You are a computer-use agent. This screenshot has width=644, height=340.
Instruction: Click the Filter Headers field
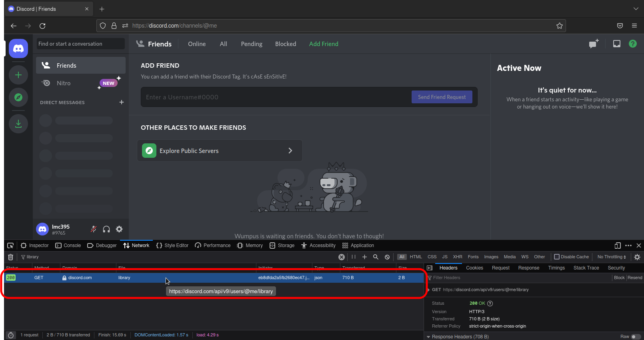[x=519, y=278]
